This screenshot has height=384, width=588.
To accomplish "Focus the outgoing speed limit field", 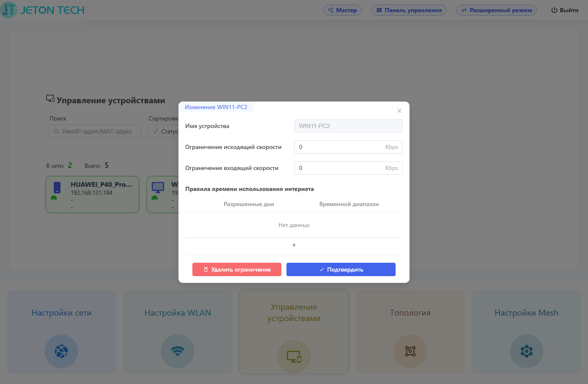I will tap(349, 147).
